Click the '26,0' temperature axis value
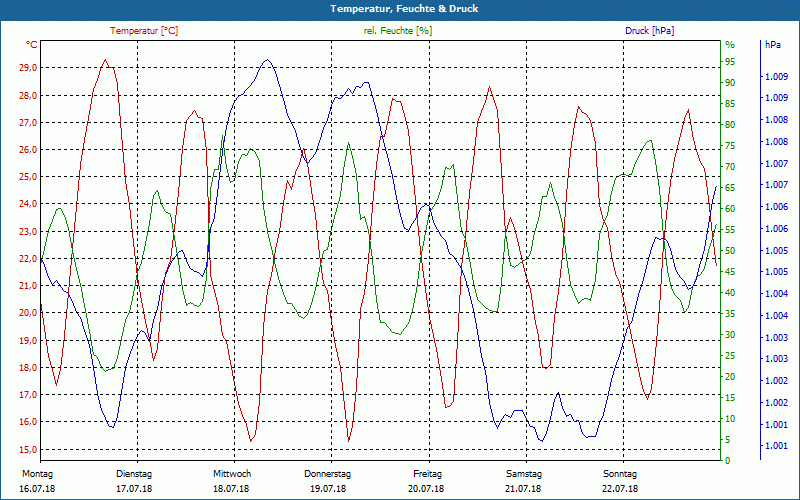The width and height of the screenshot is (800, 500). tap(28, 149)
